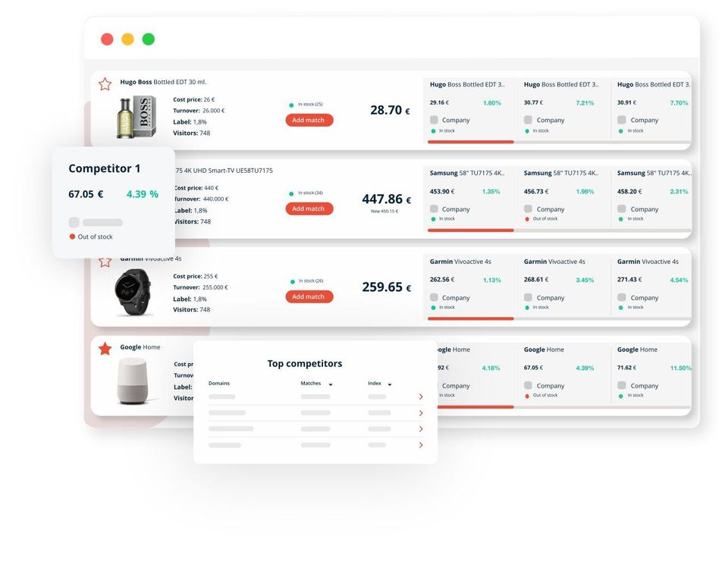Open Hugo Boss perfume product image

136,117
